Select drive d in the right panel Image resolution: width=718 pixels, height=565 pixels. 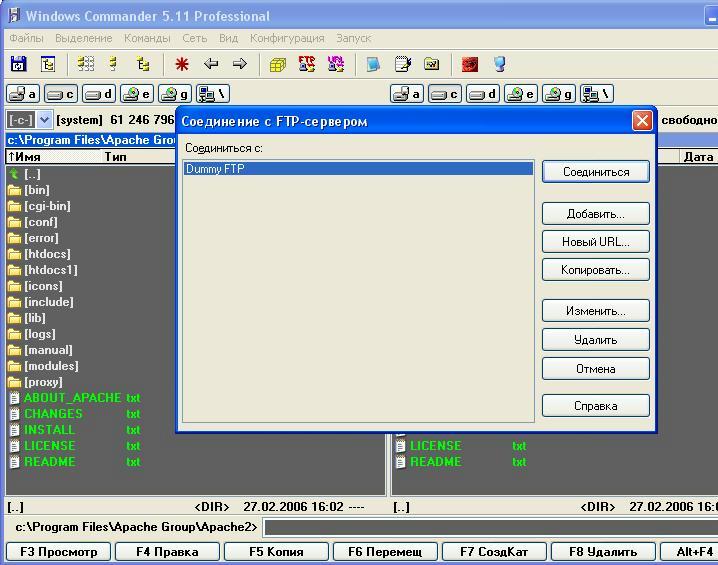pos(483,94)
